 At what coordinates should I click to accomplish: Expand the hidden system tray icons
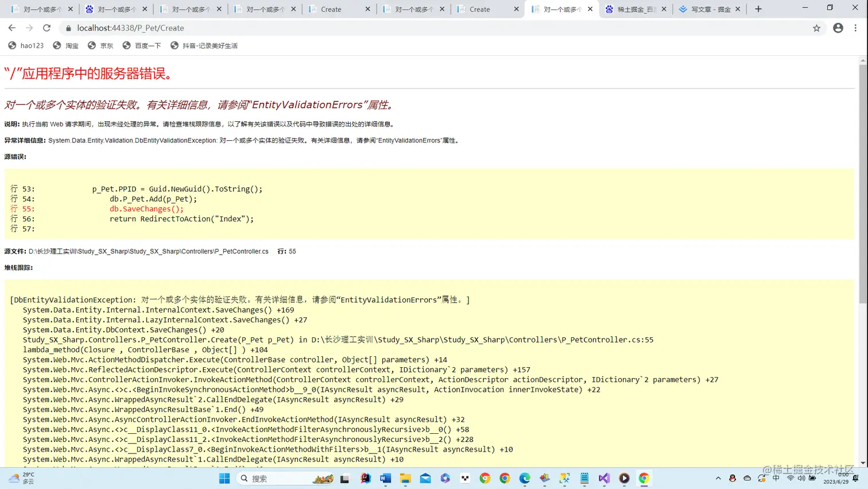(x=718, y=478)
